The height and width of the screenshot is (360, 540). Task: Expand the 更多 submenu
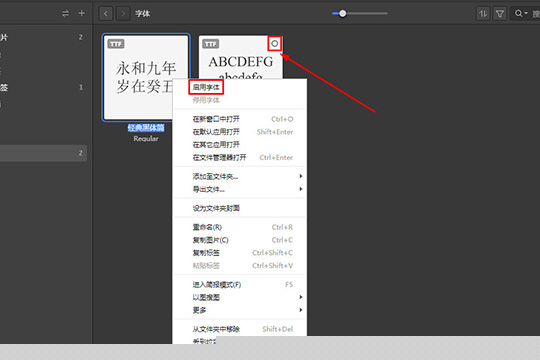click(x=240, y=310)
